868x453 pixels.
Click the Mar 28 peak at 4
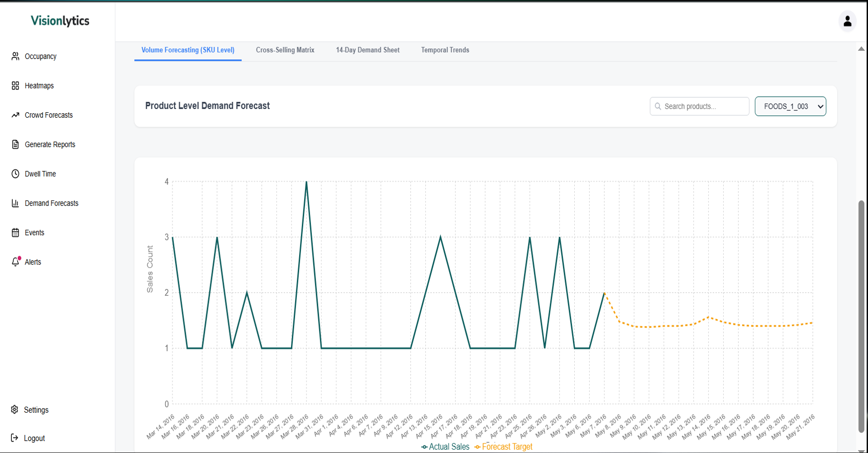306,182
